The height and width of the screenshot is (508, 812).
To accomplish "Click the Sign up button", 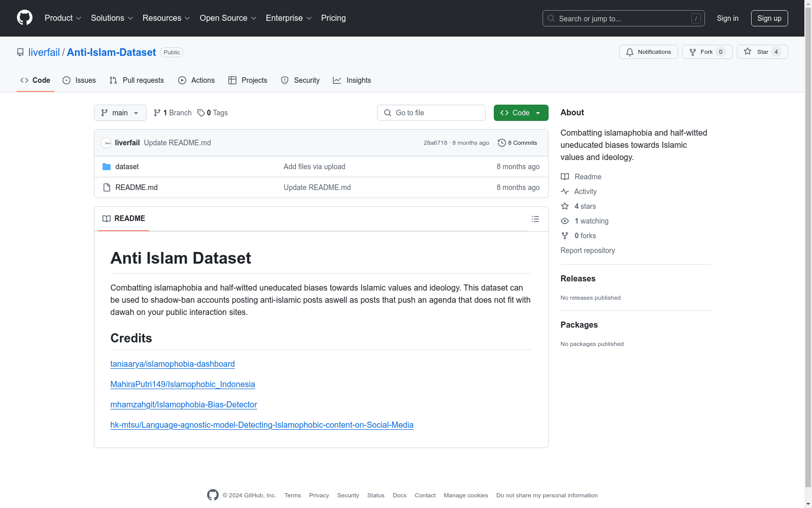I will point(769,18).
